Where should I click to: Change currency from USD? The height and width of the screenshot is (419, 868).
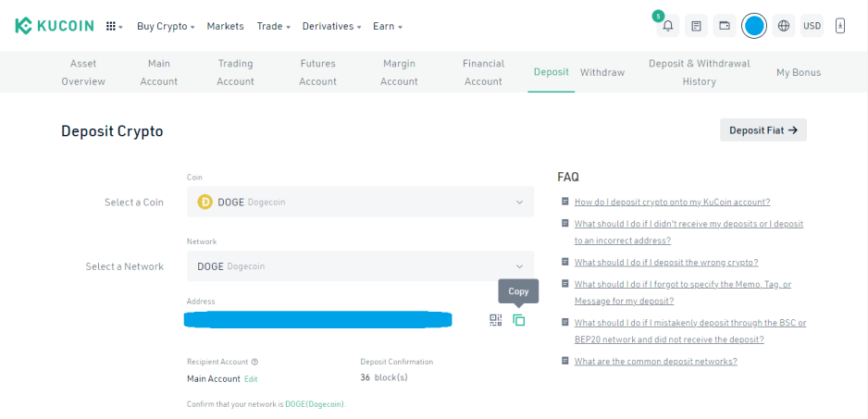coord(812,26)
